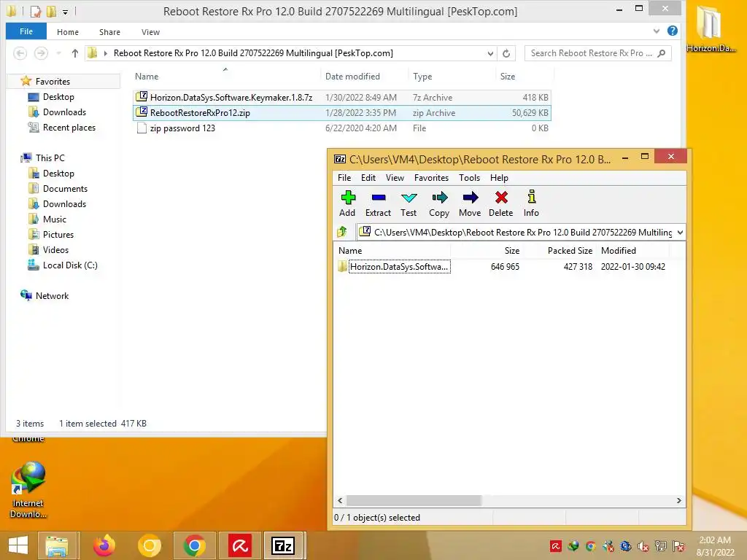Sort 7-Zip list by Packed Size column
747x560 pixels.
[x=570, y=251]
